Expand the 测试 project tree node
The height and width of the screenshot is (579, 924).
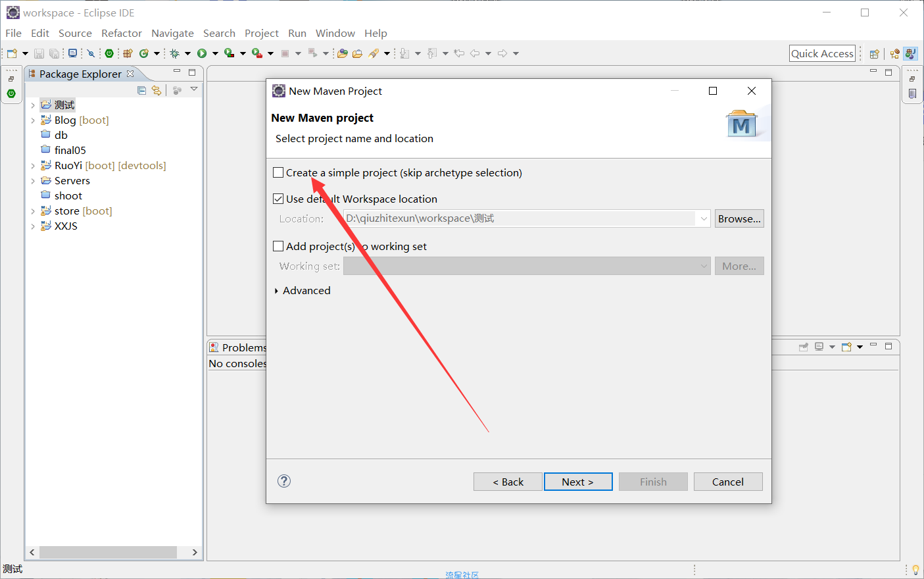point(33,105)
